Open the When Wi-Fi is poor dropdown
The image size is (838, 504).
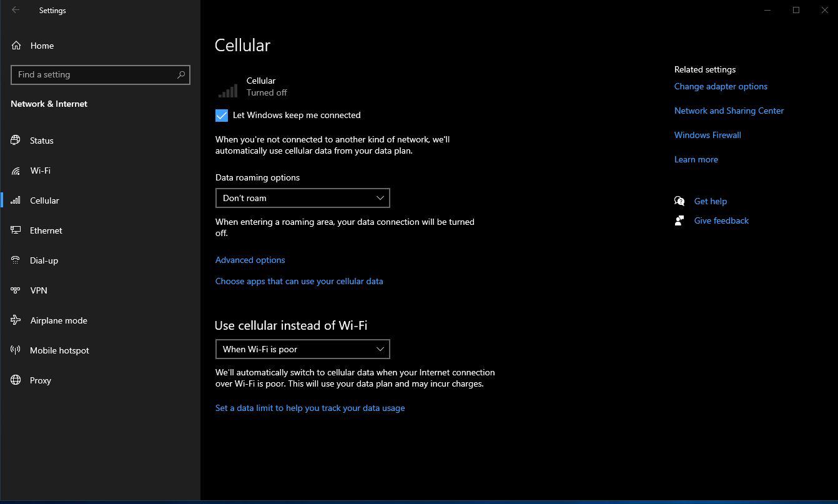[302, 349]
